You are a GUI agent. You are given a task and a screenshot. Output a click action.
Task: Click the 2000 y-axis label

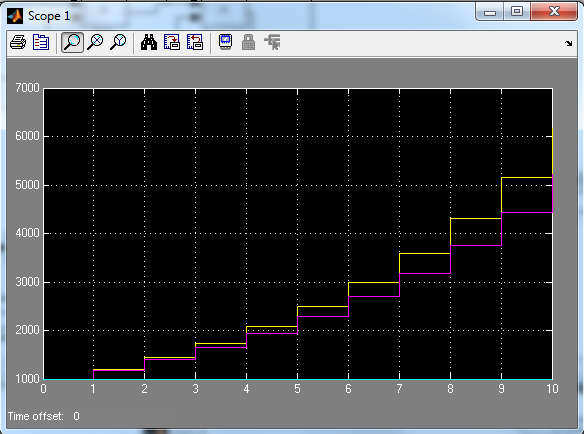pos(27,330)
